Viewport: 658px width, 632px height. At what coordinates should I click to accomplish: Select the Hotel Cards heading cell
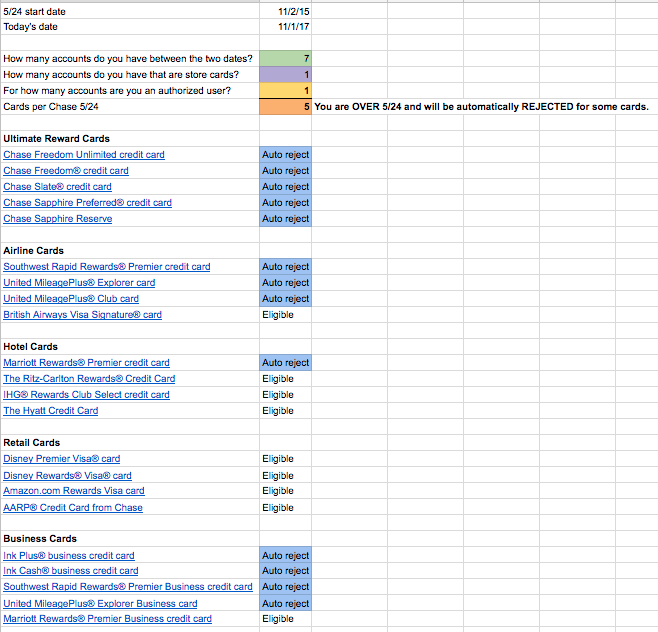(130, 347)
